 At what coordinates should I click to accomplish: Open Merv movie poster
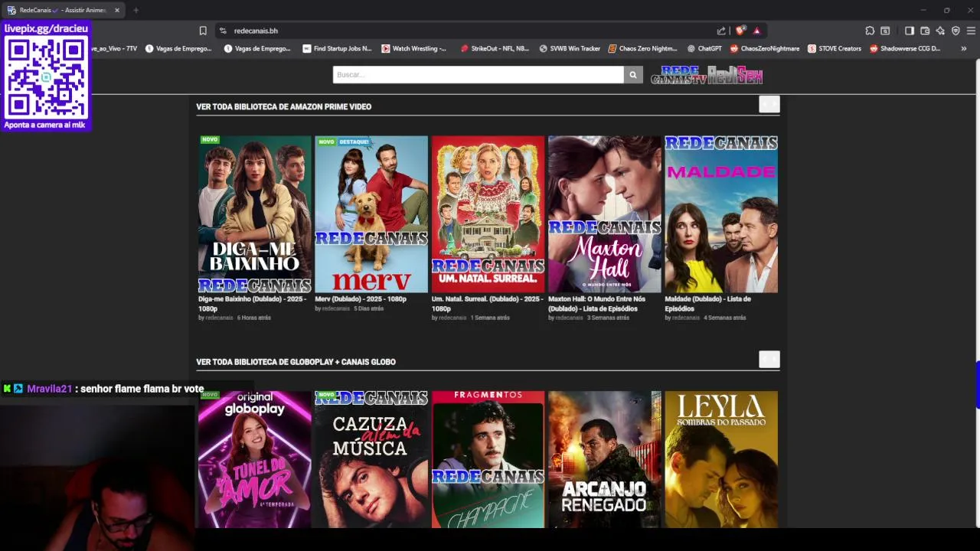click(371, 214)
